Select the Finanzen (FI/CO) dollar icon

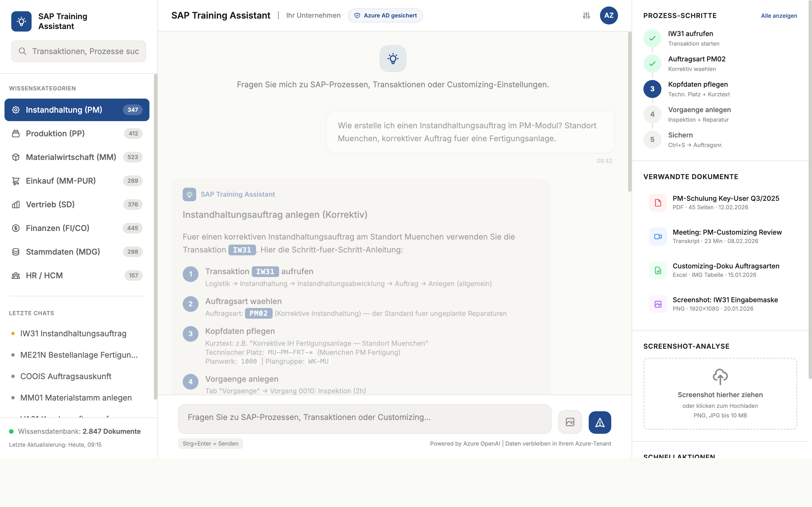16,228
